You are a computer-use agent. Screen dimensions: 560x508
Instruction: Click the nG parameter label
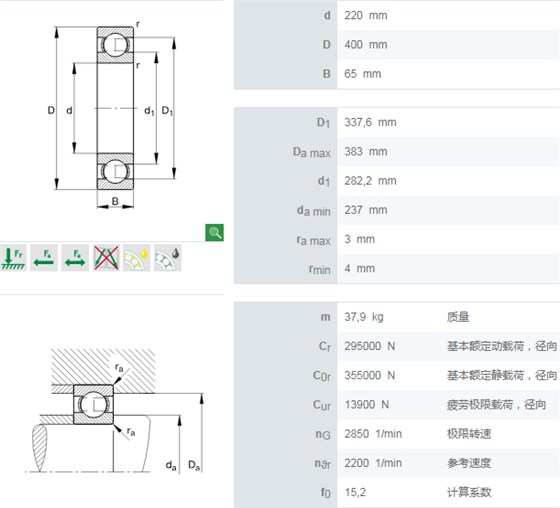coord(322,434)
